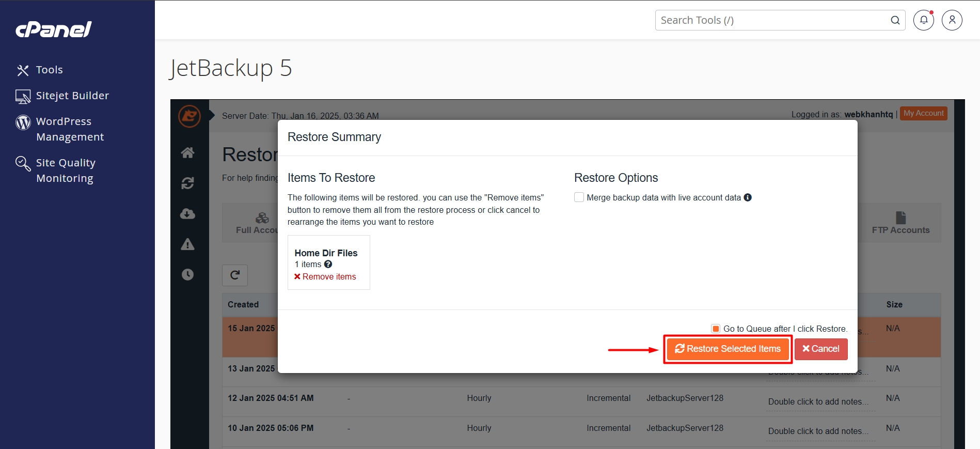Viewport: 980px width, 449px height.
Task: Open the cloud download sidebar icon
Action: [x=187, y=214]
